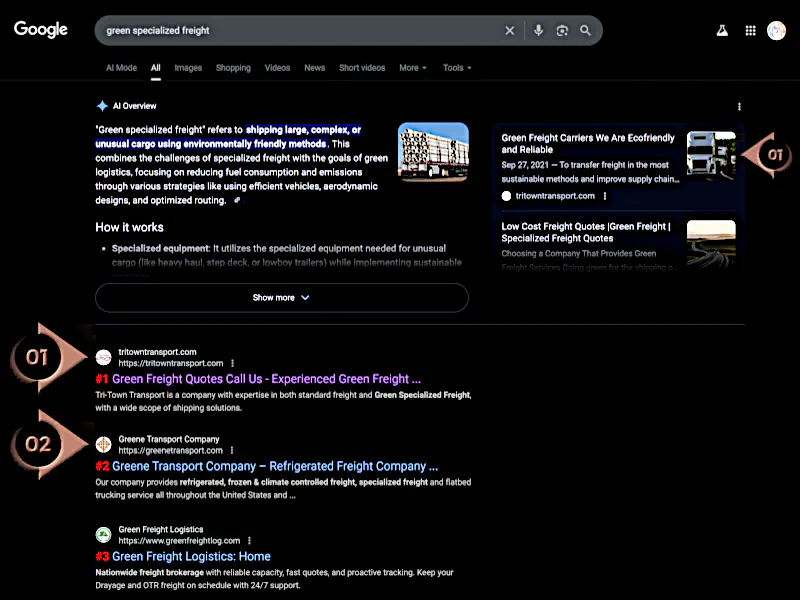Click into the search input field

[x=300, y=31]
